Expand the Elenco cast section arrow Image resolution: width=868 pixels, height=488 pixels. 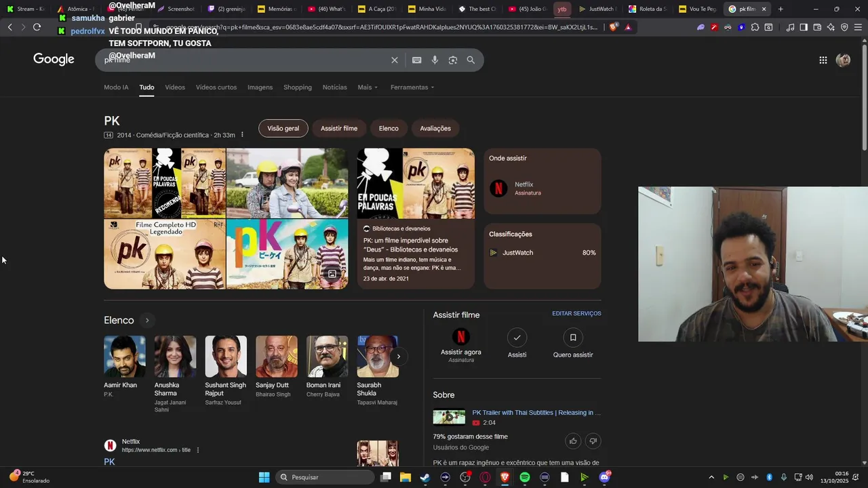[146, 321]
